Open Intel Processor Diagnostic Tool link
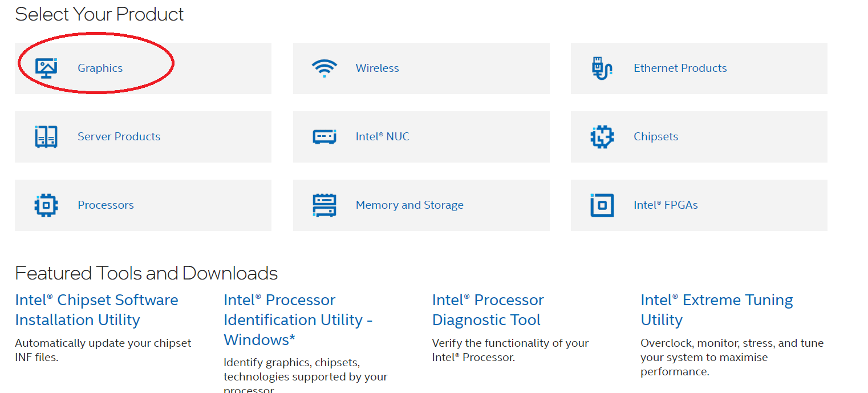This screenshot has height=393, width=868. click(488, 310)
